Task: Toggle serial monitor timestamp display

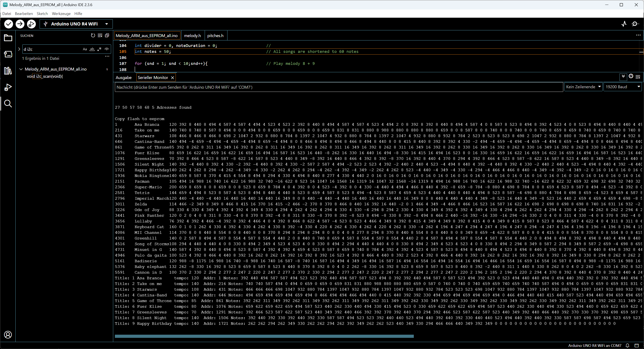Action: pyautogui.click(x=631, y=76)
